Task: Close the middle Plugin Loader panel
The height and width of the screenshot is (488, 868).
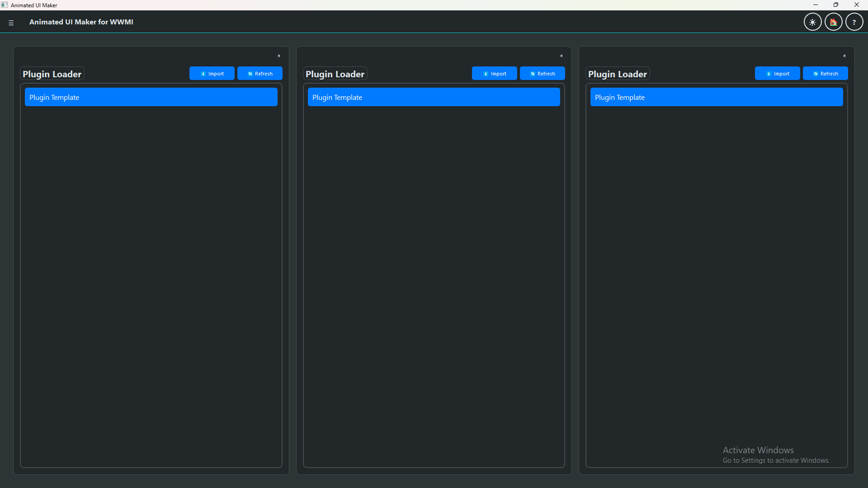Action: coord(561,56)
